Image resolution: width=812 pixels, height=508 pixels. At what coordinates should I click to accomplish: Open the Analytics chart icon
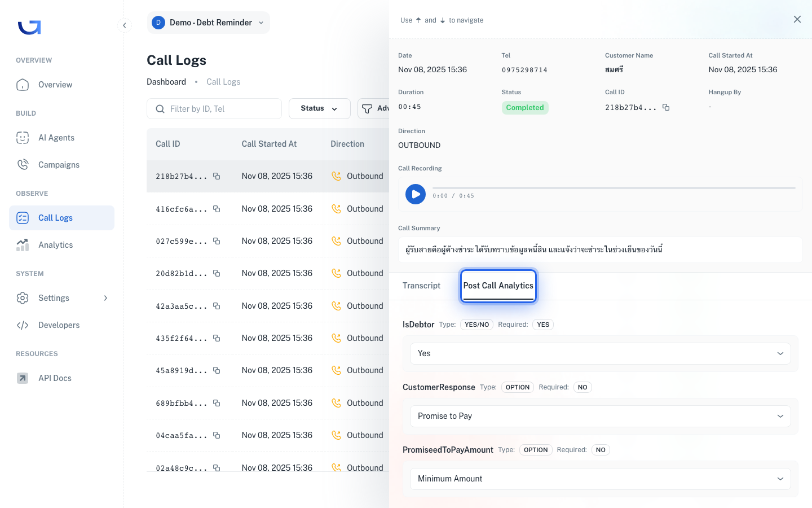23,245
